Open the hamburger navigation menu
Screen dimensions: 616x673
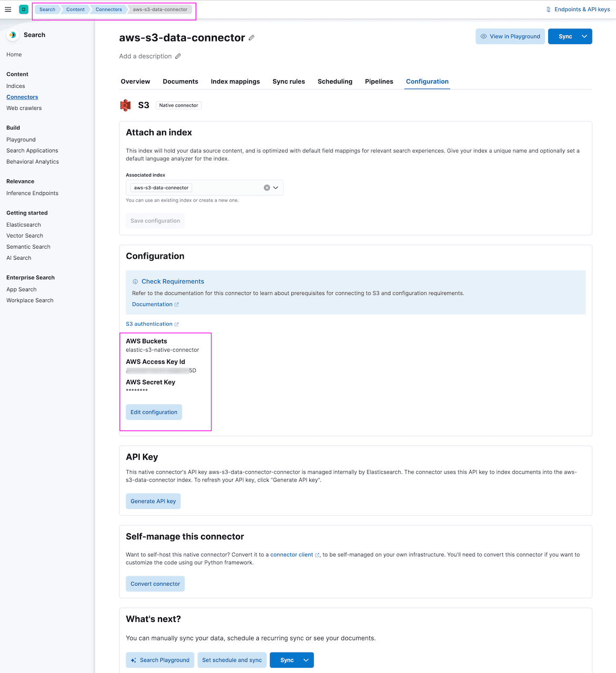pyautogui.click(x=8, y=9)
